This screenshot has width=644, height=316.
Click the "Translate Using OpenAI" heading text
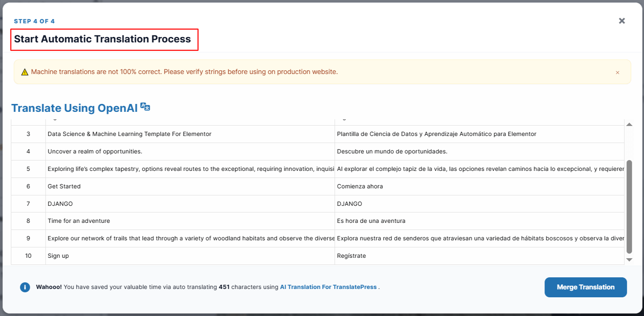click(74, 108)
